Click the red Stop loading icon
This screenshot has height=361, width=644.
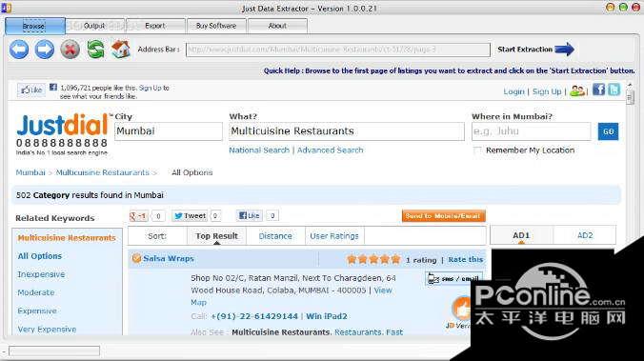[70, 50]
